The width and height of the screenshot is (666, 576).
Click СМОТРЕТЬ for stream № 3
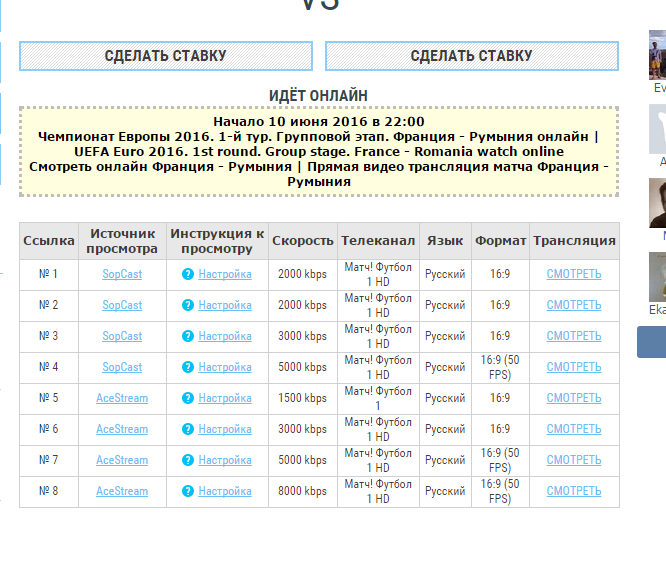pos(574,336)
